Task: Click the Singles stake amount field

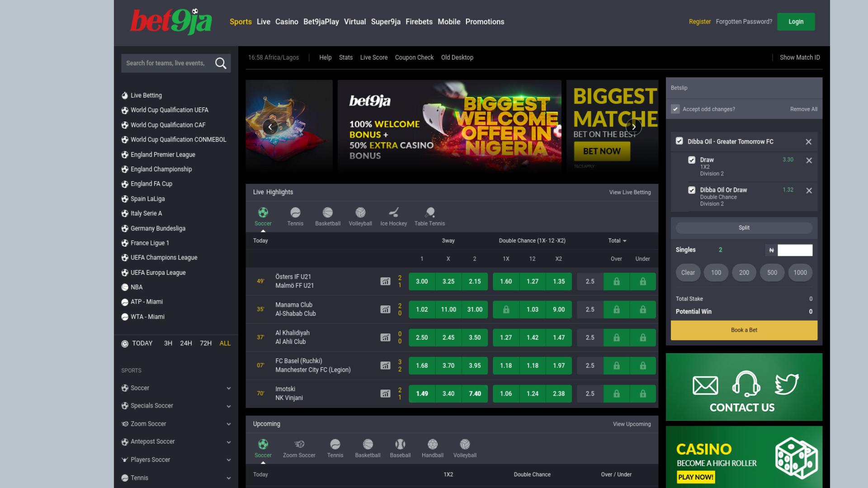Action: (795, 250)
